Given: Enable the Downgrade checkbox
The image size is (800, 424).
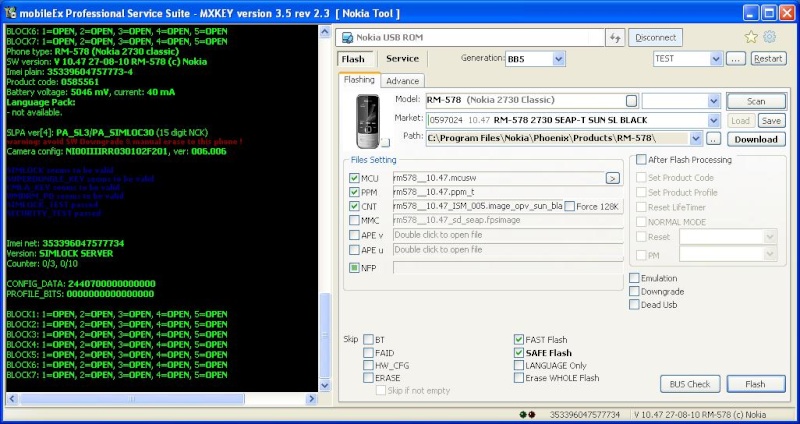Looking at the screenshot, I should (634, 291).
